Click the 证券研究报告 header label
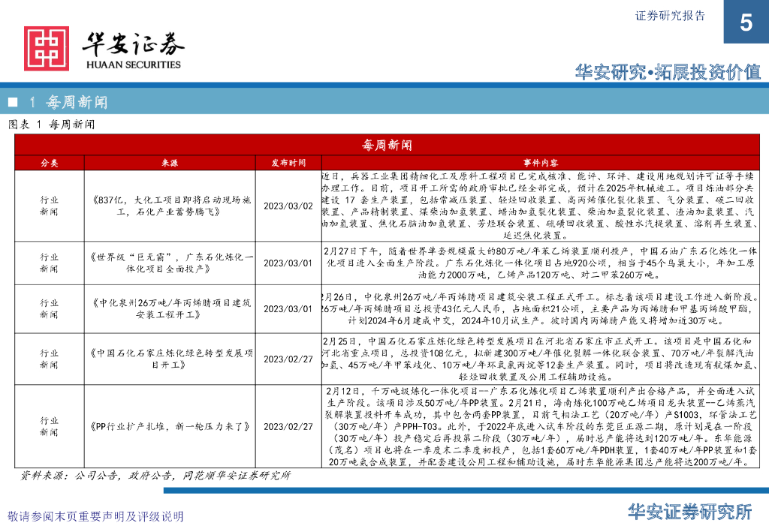The image size is (769, 532). (x=670, y=17)
